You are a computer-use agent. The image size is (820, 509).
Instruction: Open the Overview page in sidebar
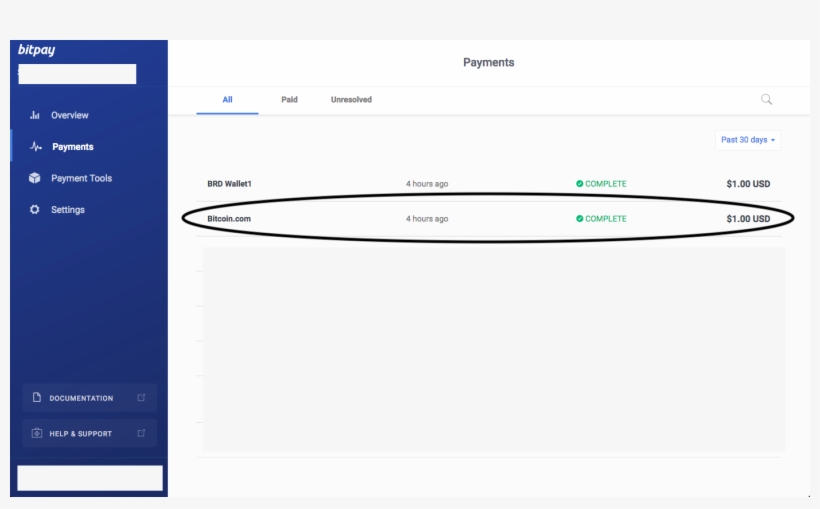pyautogui.click(x=70, y=115)
